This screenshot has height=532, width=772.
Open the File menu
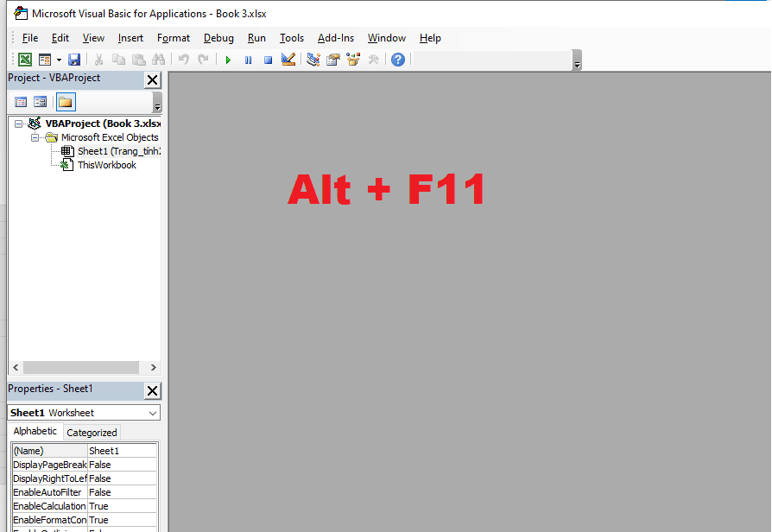pyautogui.click(x=30, y=38)
